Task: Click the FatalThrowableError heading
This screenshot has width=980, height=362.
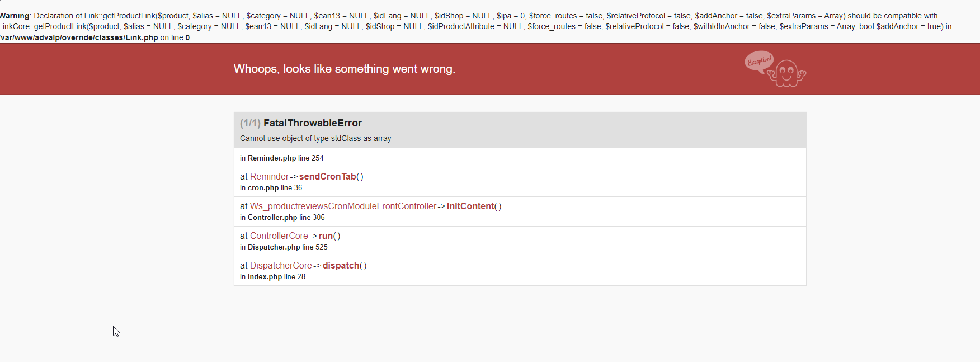Action: point(313,123)
